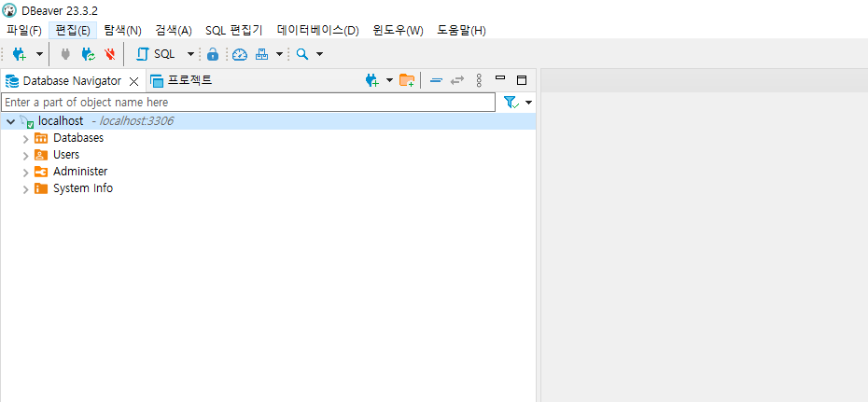Select the System Info tree item
Screen dimensions: 868x402
point(83,188)
